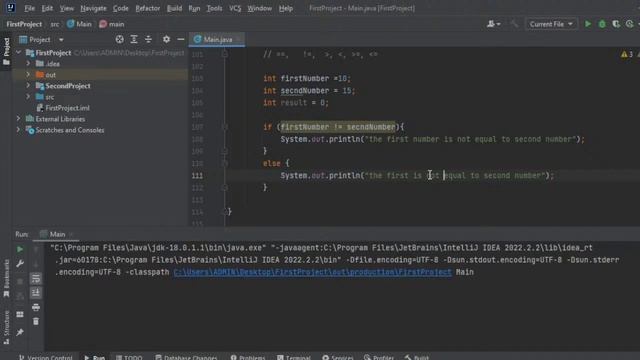Run with Coverage from the toolbar
This screenshot has height=360, width=640.
(x=616, y=24)
